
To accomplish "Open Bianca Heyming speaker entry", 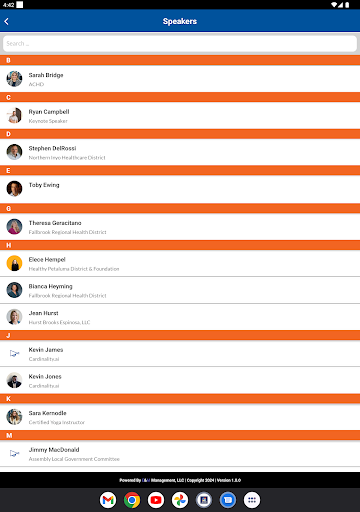I will click(180, 290).
